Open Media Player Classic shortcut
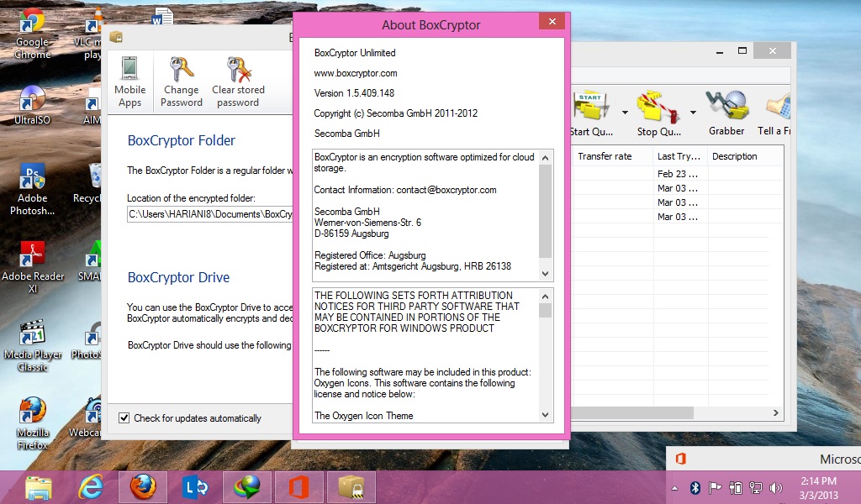Viewport: 861px width, 504px height. point(33,346)
